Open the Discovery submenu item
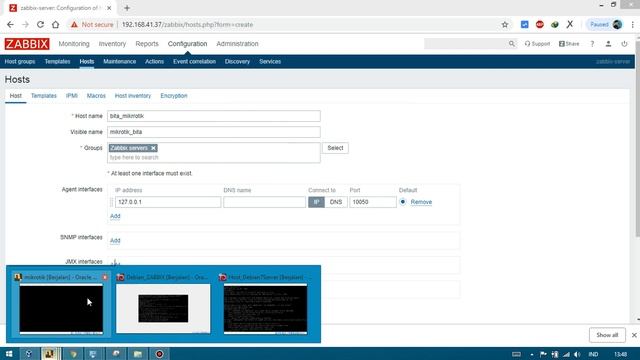This screenshot has width=640, height=360. tap(237, 62)
